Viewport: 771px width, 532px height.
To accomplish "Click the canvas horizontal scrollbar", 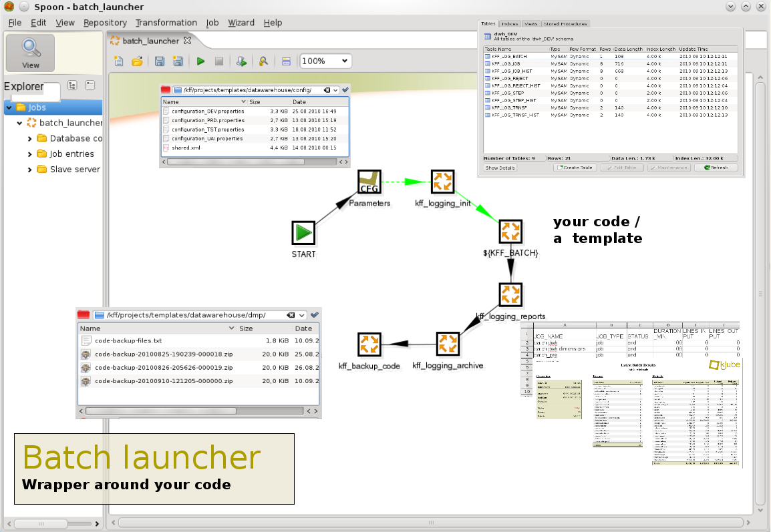I will [431, 523].
